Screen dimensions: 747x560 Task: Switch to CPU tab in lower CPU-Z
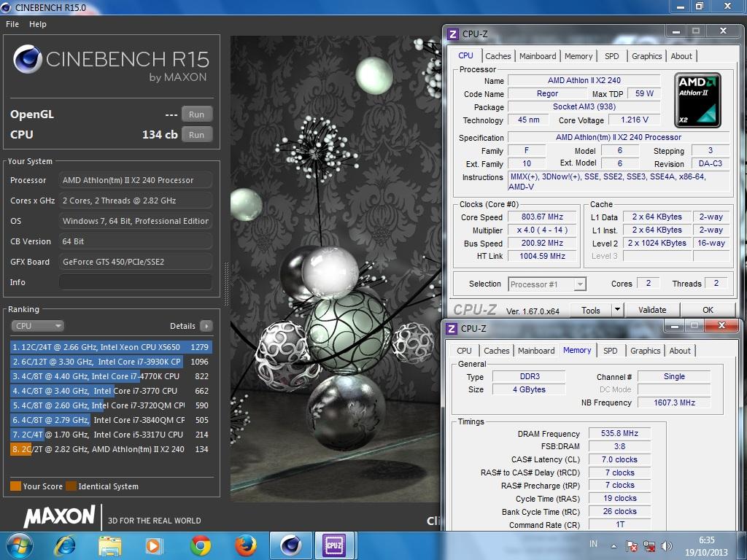click(x=464, y=351)
